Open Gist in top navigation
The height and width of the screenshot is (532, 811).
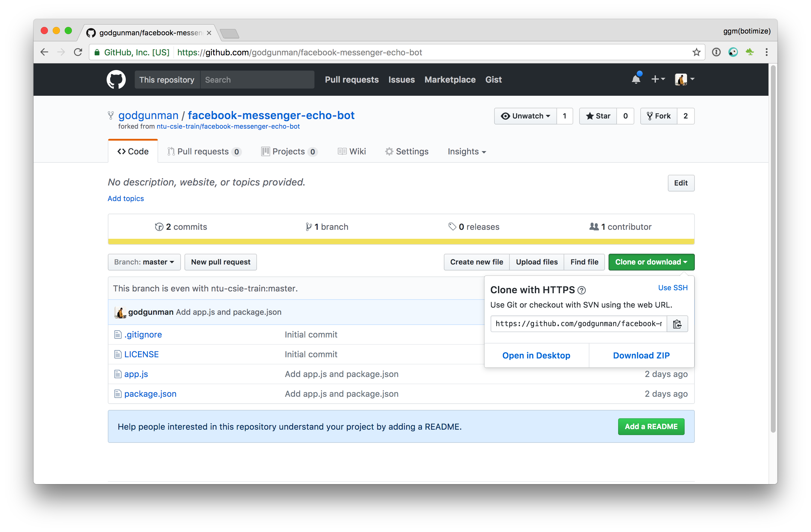pyautogui.click(x=494, y=80)
